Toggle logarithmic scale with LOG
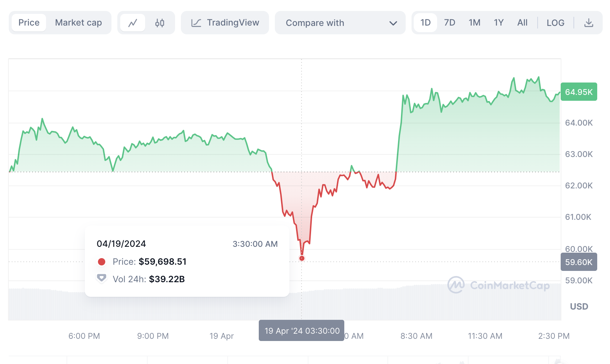 coord(555,22)
